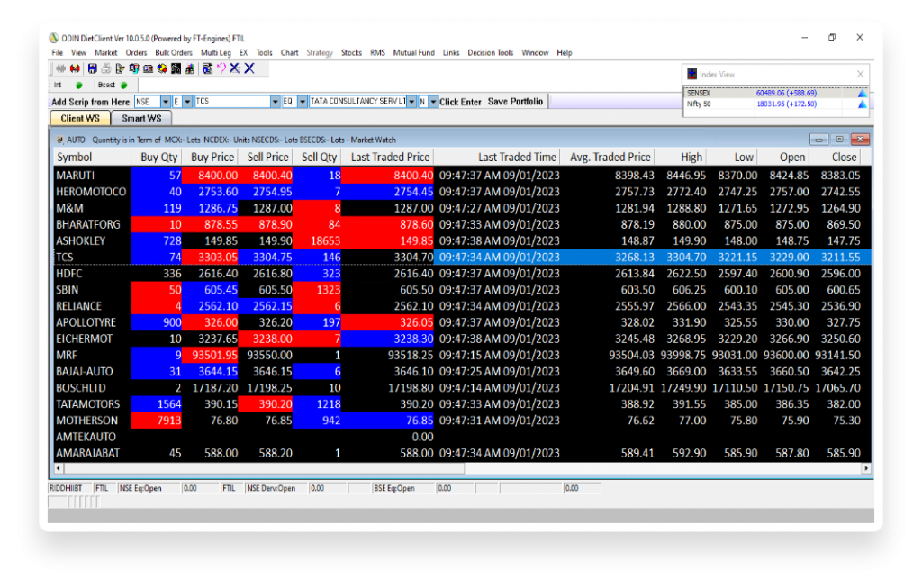
Task: Switch to the Smart WS tab
Action: (141, 118)
